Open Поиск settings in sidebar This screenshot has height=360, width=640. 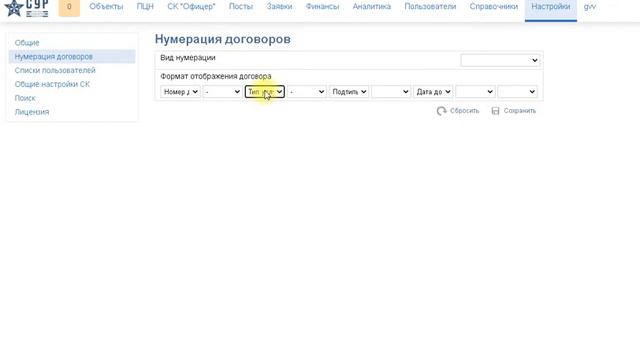pos(25,98)
